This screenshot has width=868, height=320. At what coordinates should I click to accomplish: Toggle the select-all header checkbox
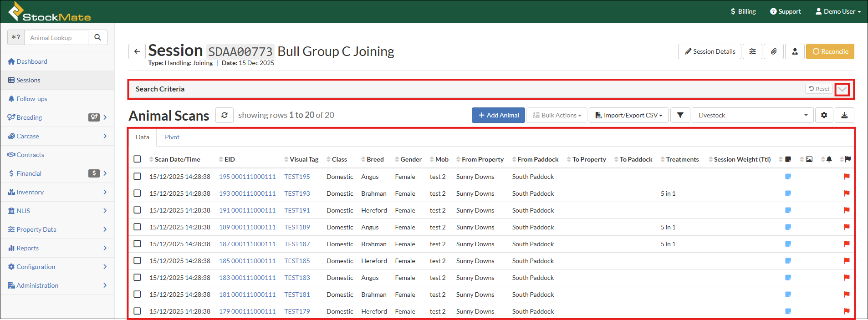click(x=137, y=159)
